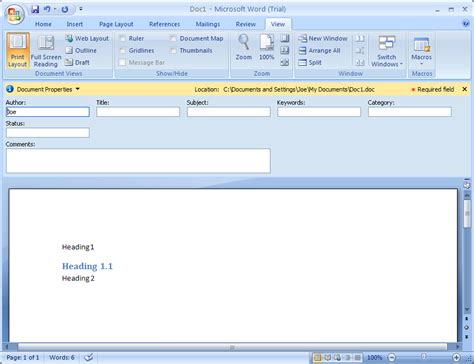The image size is (474, 364).
Task: Select One Page zoom icon
Action: [x=285, y=38]
